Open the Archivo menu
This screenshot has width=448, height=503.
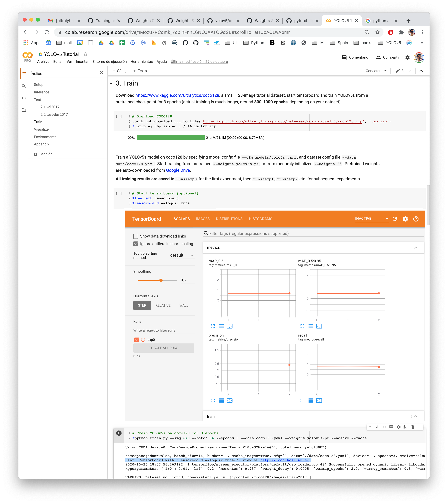click(43, 62)
